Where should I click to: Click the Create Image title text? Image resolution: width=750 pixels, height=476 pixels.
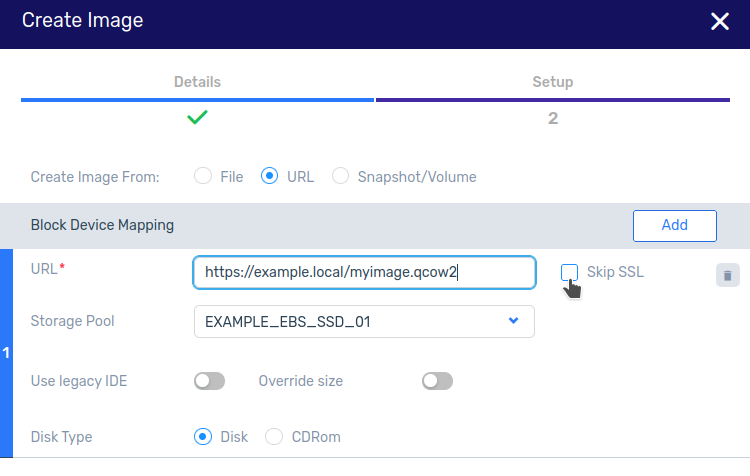click(x=82, y=21)
